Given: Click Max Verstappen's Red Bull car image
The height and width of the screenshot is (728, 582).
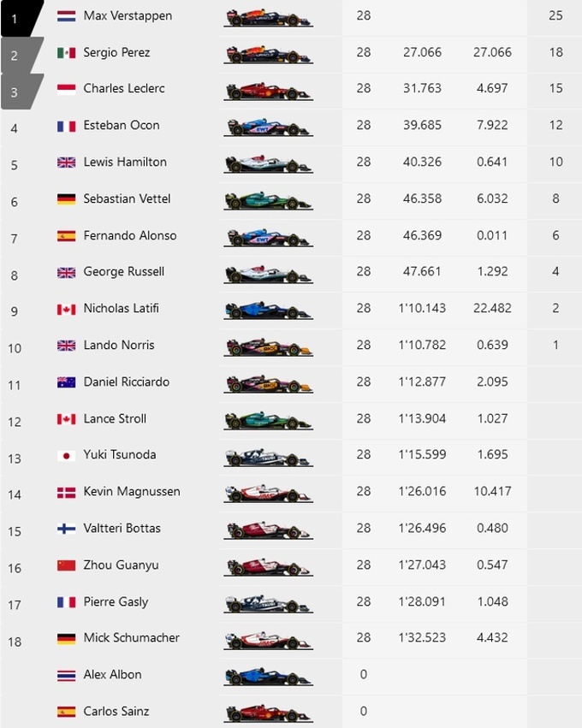Looking at the screenshot, I should tap(268, 17).
